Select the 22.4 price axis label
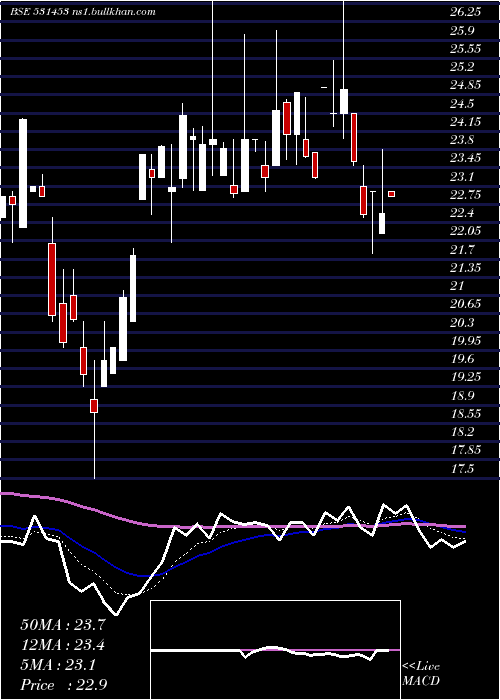 click(462, 213)
